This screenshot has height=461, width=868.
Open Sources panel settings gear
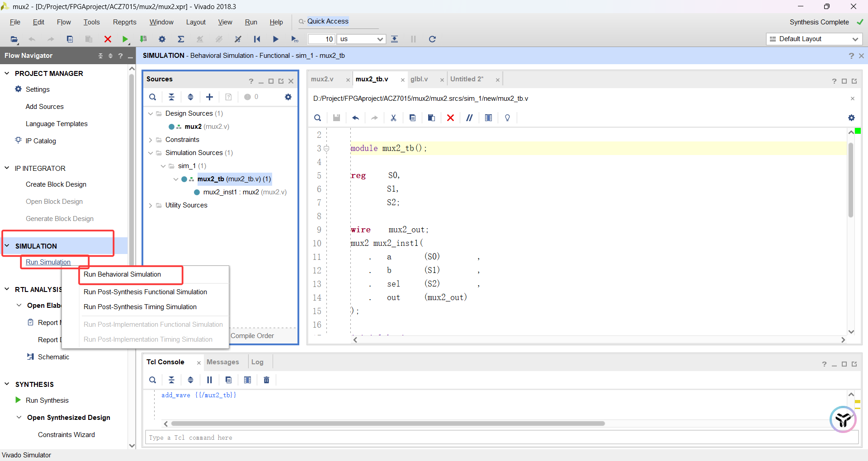pyautogui.click(x=288, y=97)
